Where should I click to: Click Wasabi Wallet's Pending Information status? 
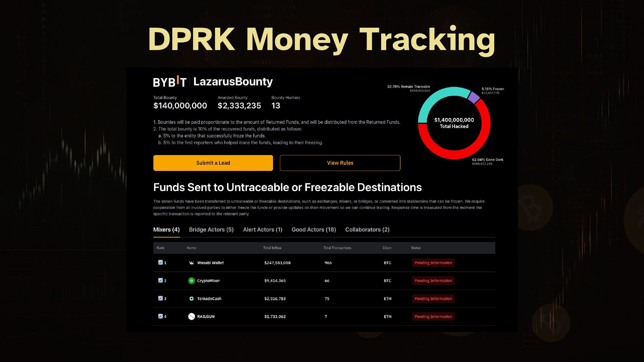tap(433, 263)
